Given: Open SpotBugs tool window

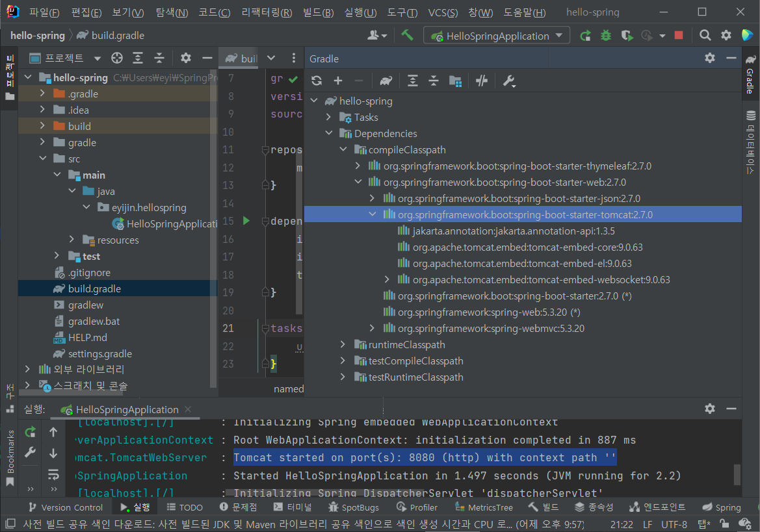Looking at the screenshot, I should pos(353,507).
